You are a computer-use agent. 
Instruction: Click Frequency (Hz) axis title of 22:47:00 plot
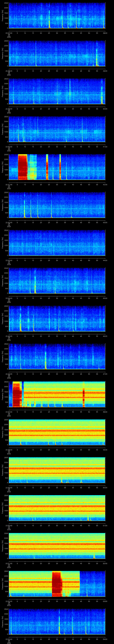coord(3,394)
